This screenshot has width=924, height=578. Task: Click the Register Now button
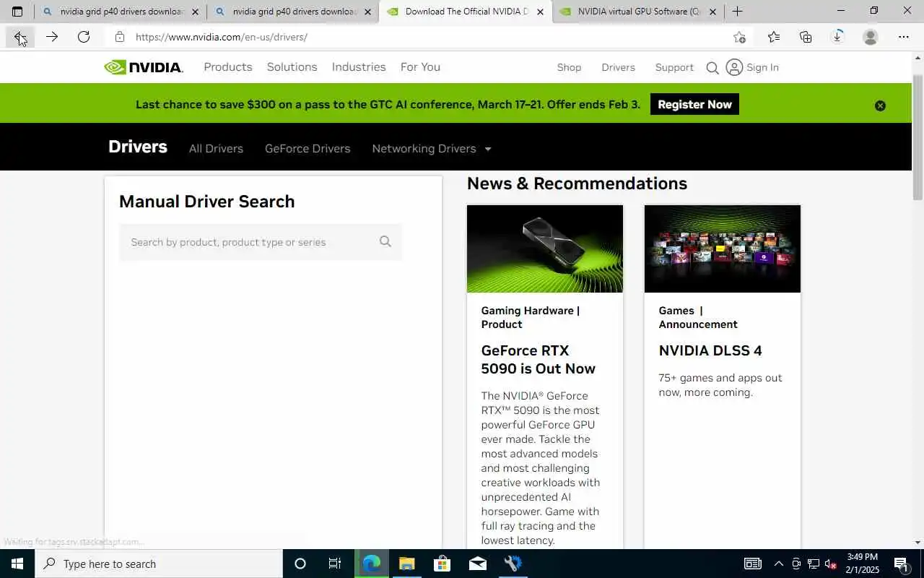tap(694, 104)
